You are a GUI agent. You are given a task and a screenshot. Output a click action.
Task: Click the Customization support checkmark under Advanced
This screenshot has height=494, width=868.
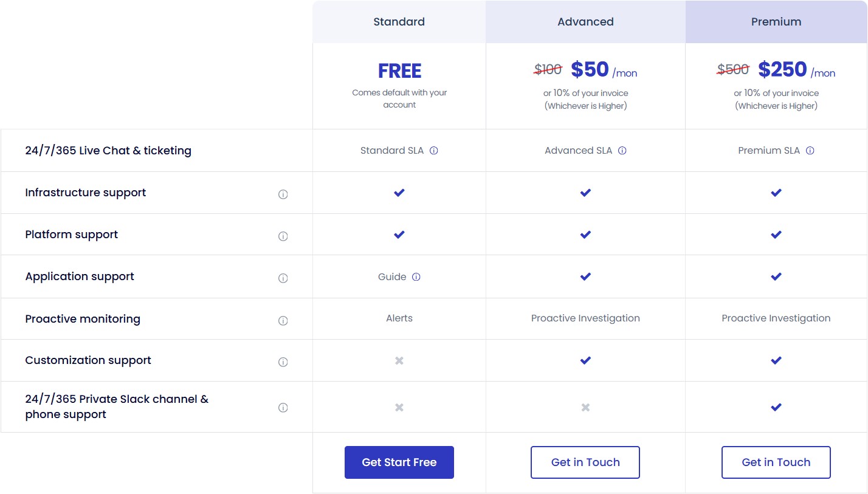585,360
